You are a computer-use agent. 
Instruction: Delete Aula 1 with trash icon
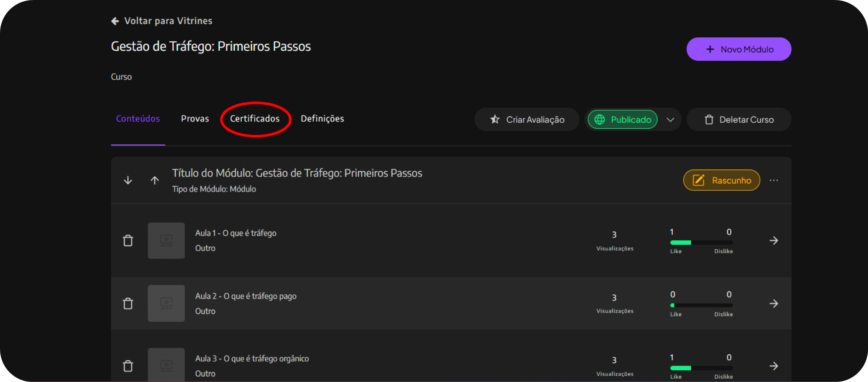[x=128, y=241]
